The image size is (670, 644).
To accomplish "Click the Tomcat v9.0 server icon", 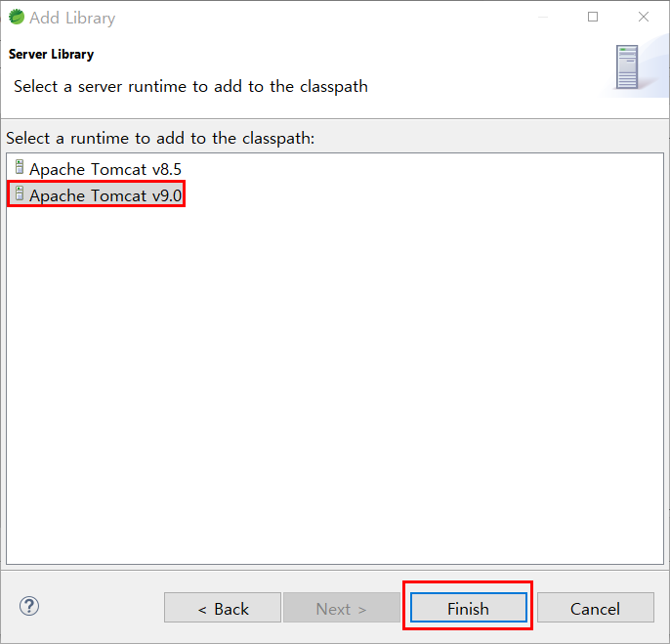I will click(20, 193).
